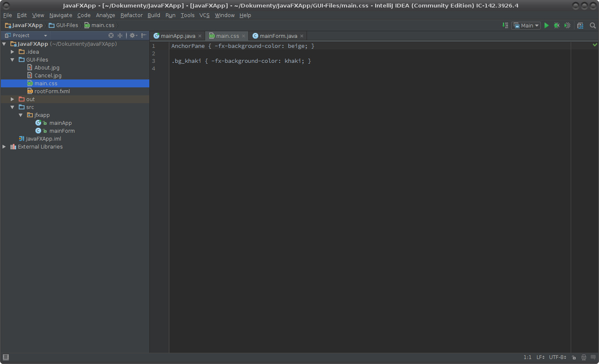The image size is (599, 364).
Task: Open the Project Structure icon
Action: [x=580, y=25]
